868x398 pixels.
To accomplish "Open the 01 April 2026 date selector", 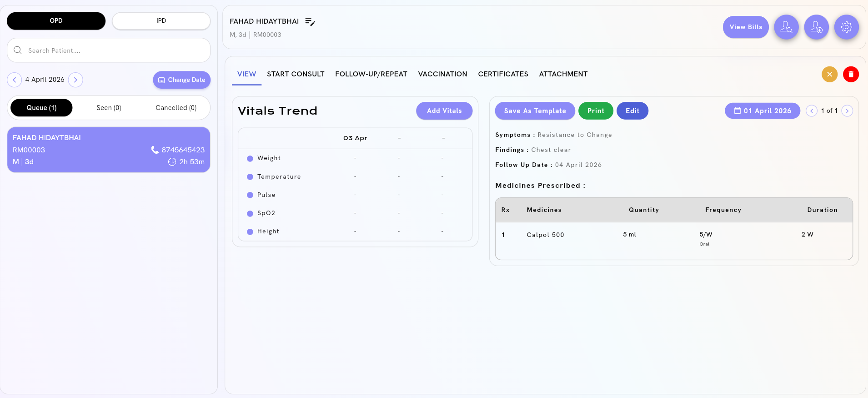I will tap(762, 111).
